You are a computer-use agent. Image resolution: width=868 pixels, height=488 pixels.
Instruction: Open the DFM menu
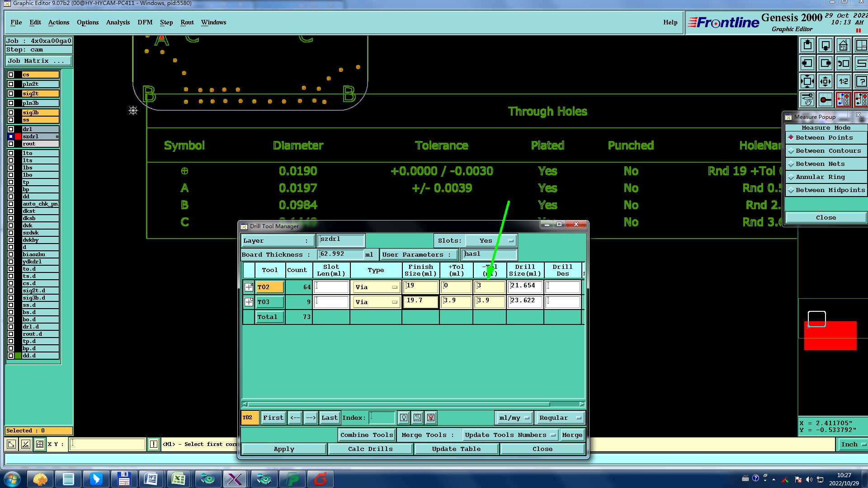click(145, 22)
